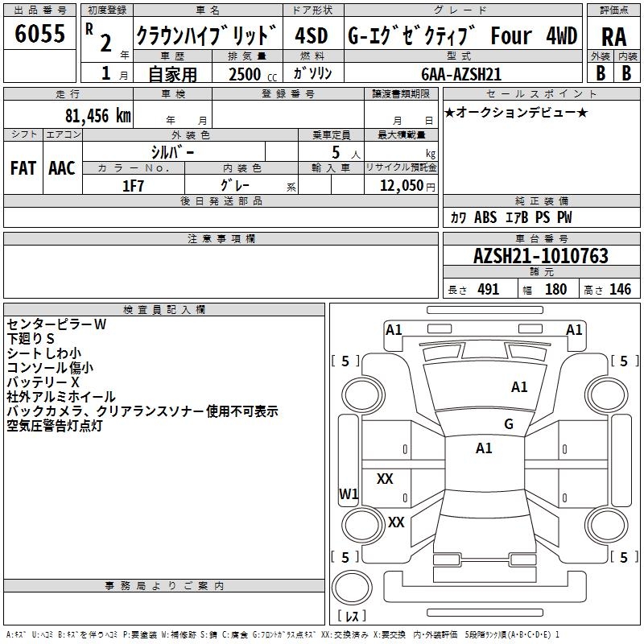
Task: Click the lot number 6055
Action: (39, 33)
